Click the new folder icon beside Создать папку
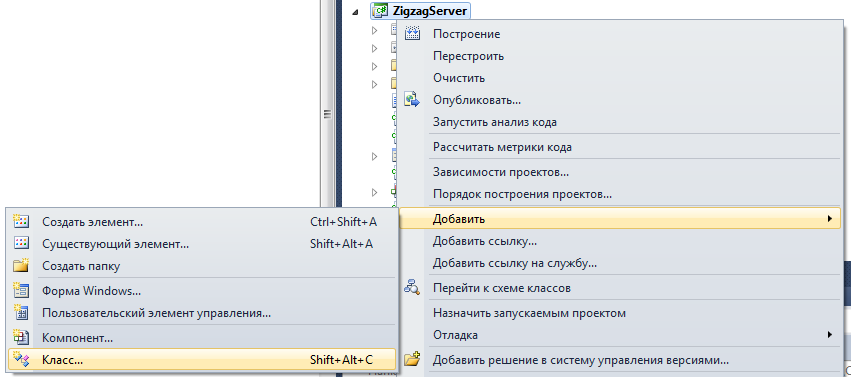 [x=21, y=266]
